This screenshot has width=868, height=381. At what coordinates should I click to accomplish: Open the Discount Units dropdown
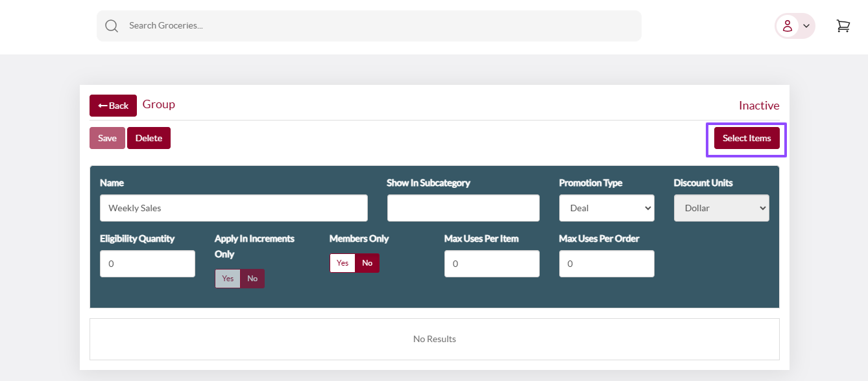(721, 208)
